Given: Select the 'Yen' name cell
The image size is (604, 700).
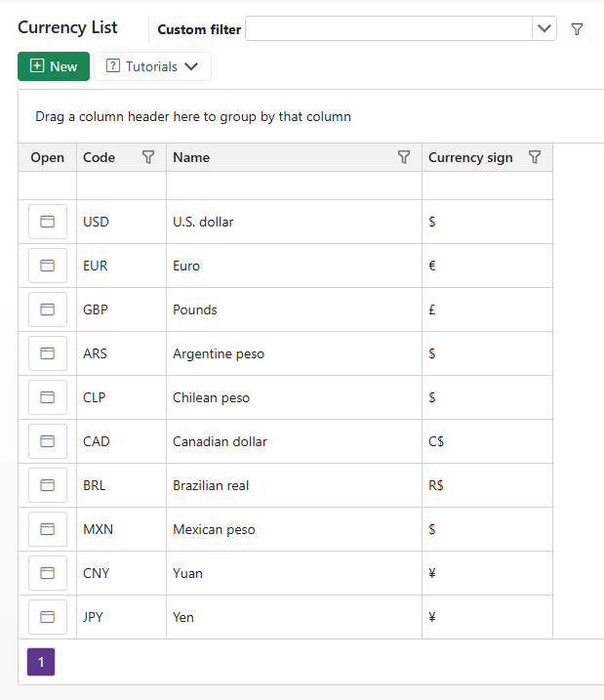Looking at the screenshot, I should pyautogui.click(x=294, y=617).
